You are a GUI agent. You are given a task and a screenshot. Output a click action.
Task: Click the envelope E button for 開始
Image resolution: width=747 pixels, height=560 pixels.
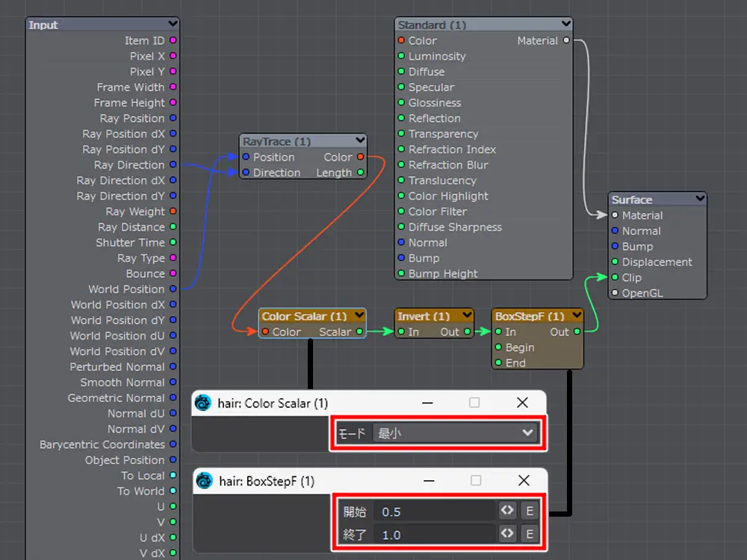coord(529,511)
